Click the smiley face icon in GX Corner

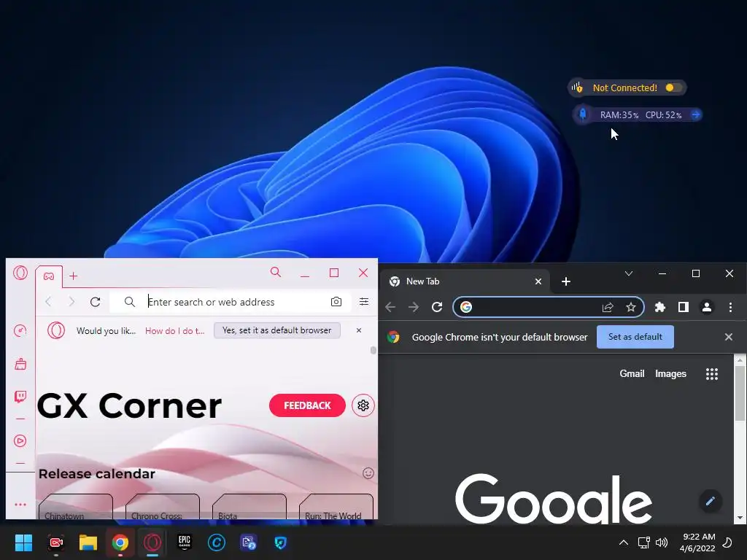coord(368,473)
